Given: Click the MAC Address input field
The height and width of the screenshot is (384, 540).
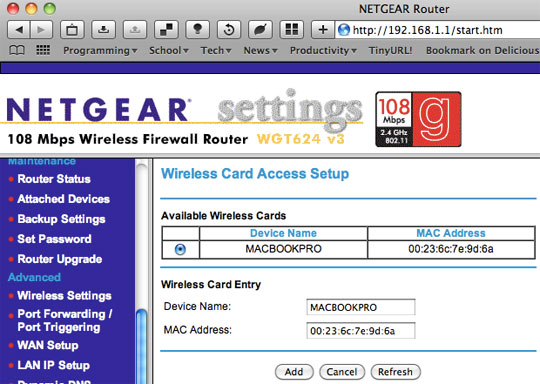Looking at the screenshot, I should (361, 331).
